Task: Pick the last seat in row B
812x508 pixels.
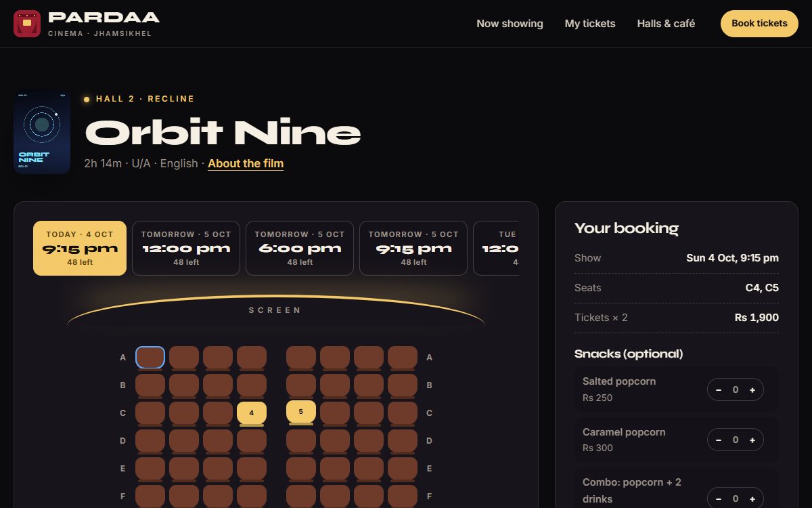Action: tap(403, 385)
